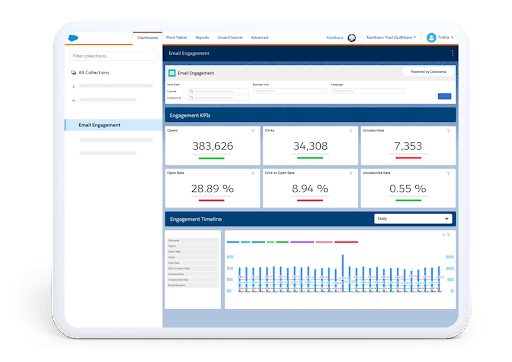Click the timeline chart filter funnel icon
The image size is (512, 362).
pos(449,235)
